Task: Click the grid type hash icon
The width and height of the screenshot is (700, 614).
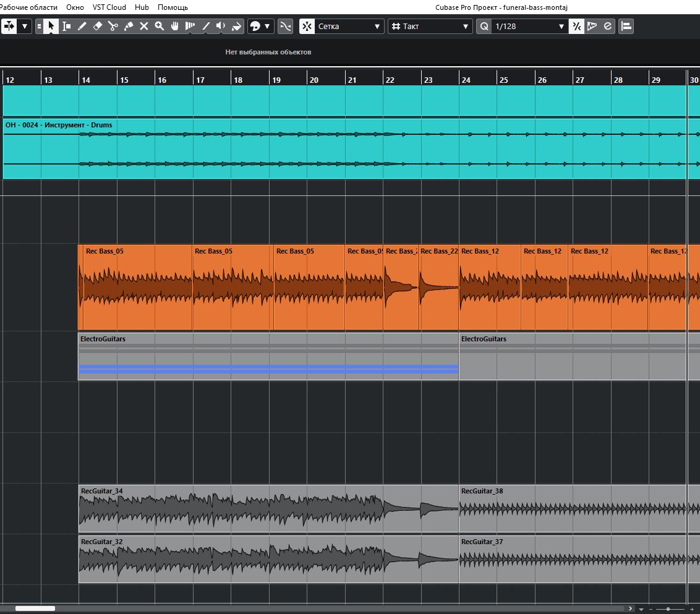Action: pyautogui.click(x=396, y=27)
